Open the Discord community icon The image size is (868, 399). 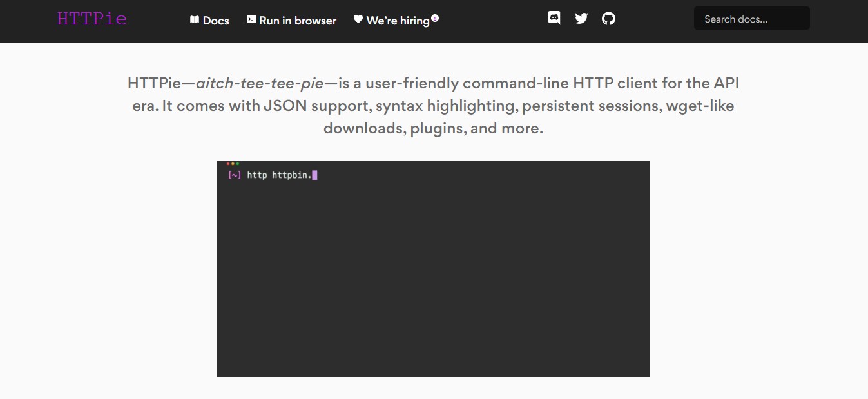554,18
